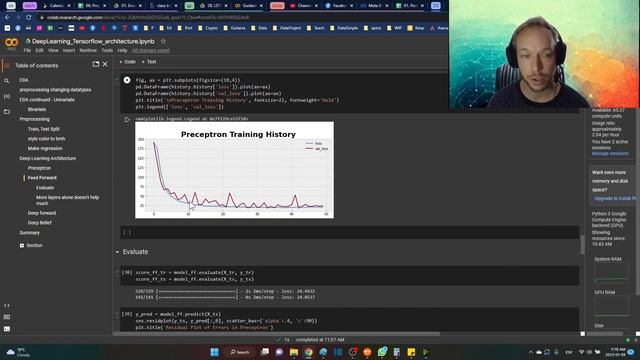Jump to Make regression section
The image size is (640, 360).
tap(45, 149)
